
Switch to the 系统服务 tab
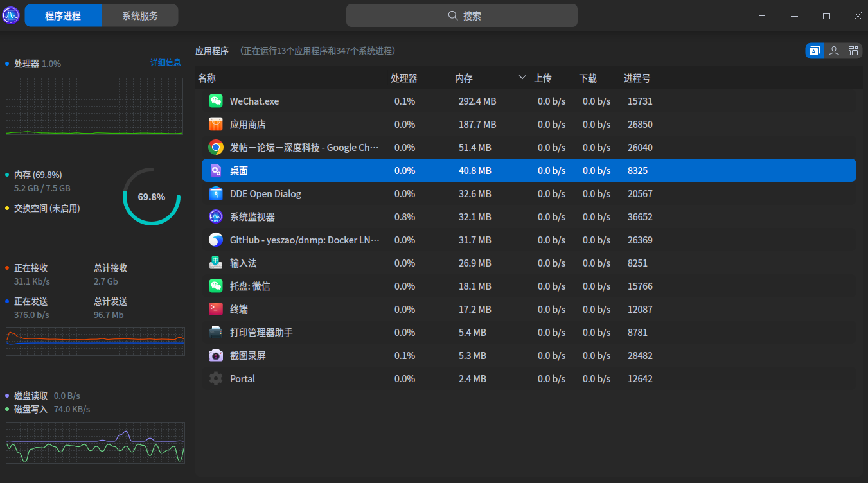click(140, 15)
